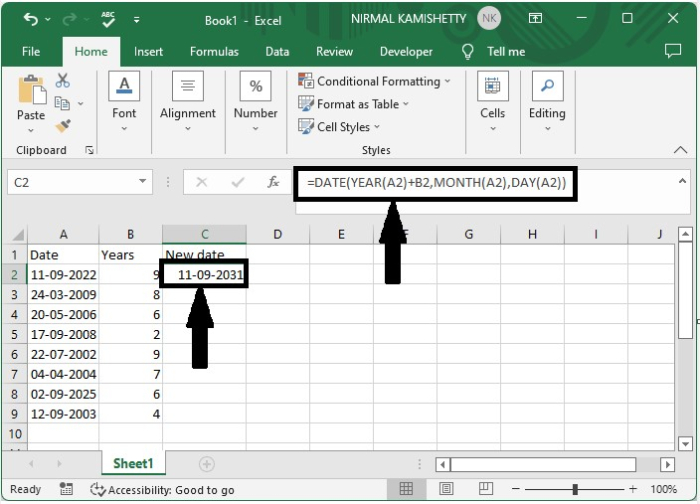Open the Copy dropdown arrow
Screen dimensions: 700x504
81,104
